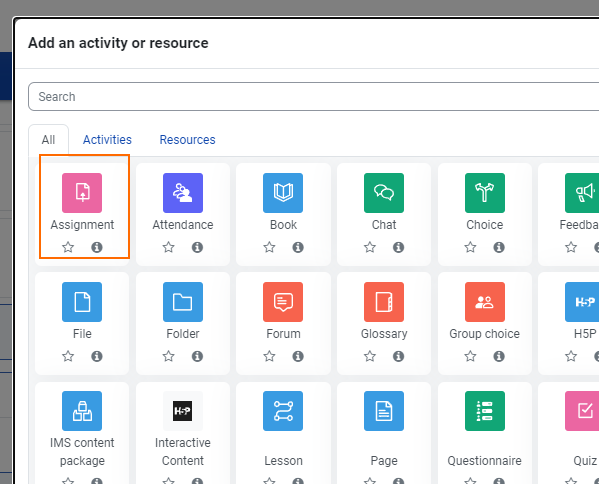Show info about Folder
The height and width of the screenshot is (484, 599).
(x=197, y=356)
